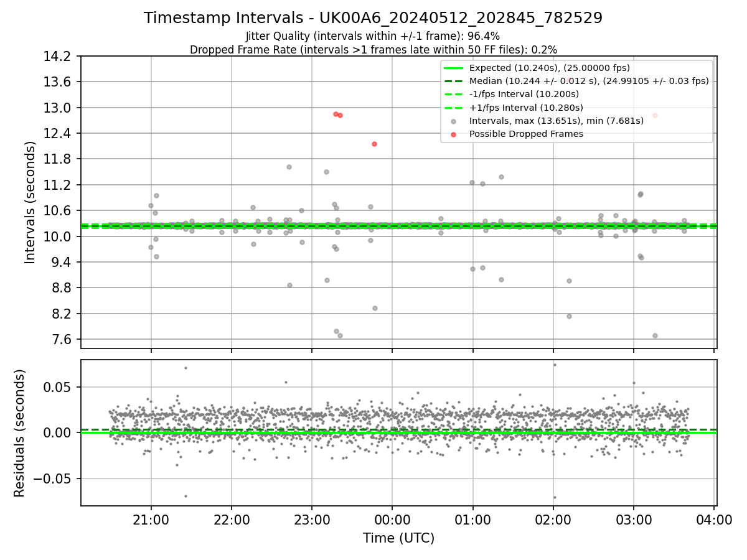Viewport: 747px width, 560px height.
Task: Click the gray dot marker beside 'Intervals, max' legend
Action: point(454,121)
